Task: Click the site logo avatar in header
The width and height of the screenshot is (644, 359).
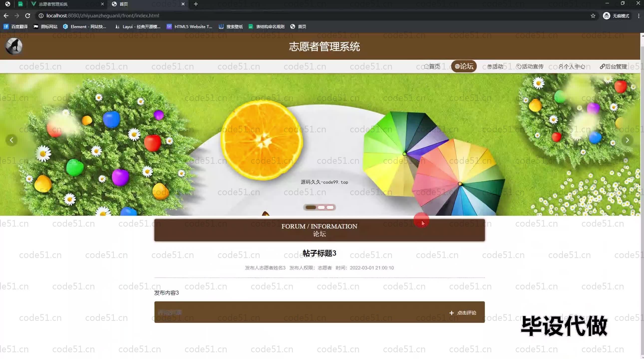Action: [x=14, y=46]
